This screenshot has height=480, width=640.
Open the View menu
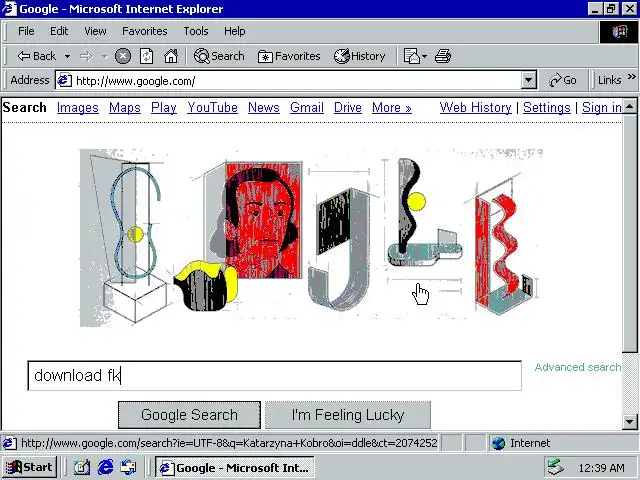tap(95, 31)
